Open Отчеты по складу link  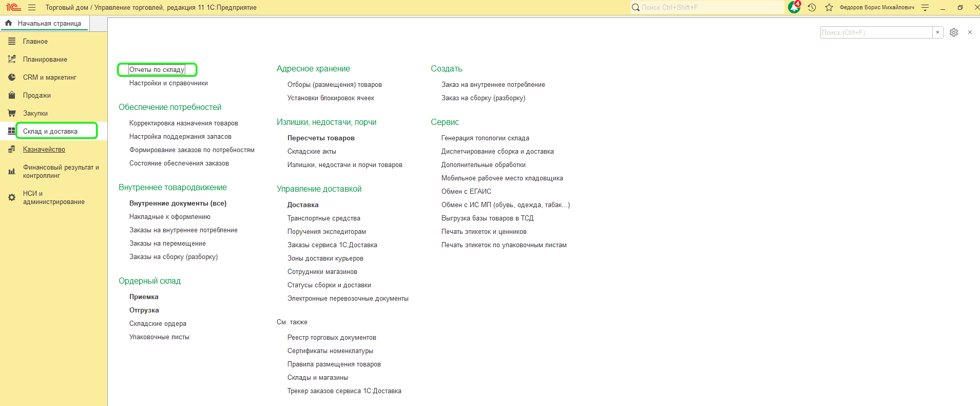tap(157, 69)
